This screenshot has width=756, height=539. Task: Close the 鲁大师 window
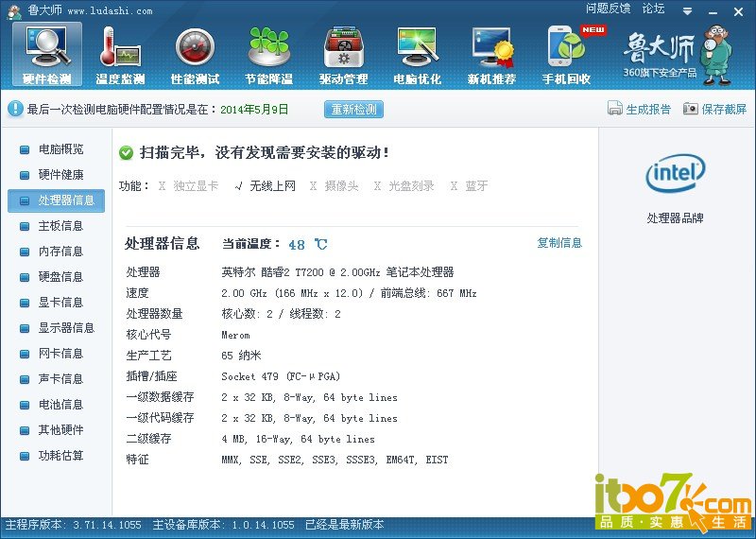point(738,12)
